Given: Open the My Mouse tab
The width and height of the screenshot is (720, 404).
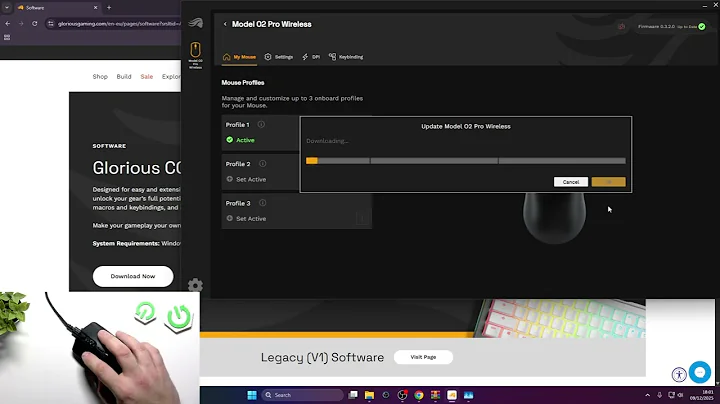Looking at the screenshot, I should pos(239,57).
